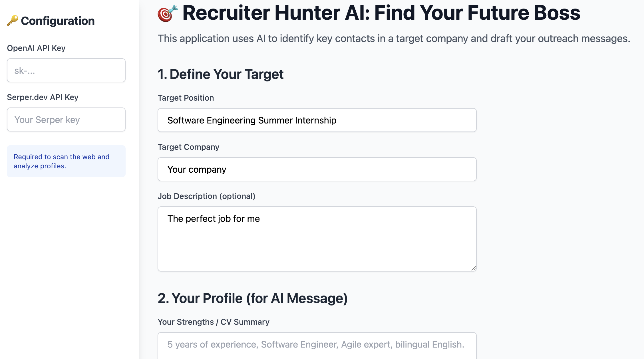Click the blue info note about scanning profiles
The image size is (644, 359).
(66, 161)
